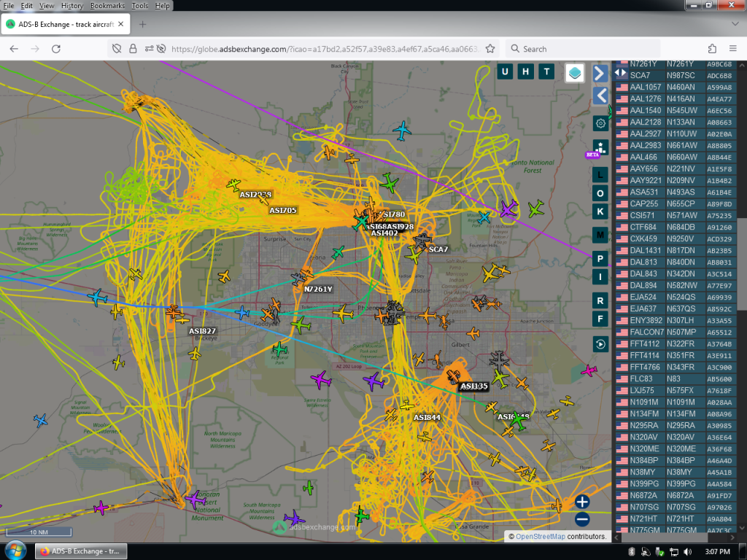Open the Firefox hamburger application menu
The image size is (747, 560).
(733, 49)
